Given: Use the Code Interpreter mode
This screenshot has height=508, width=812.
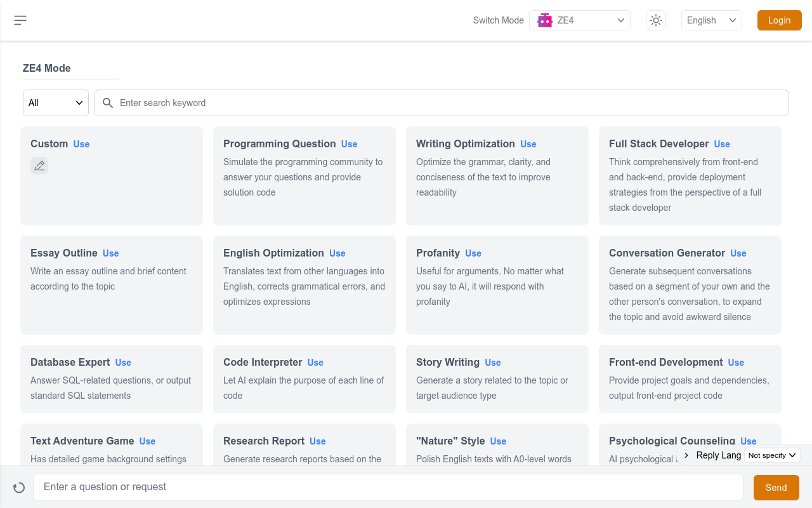Looking at the screenshot, I should coord(315,363).
